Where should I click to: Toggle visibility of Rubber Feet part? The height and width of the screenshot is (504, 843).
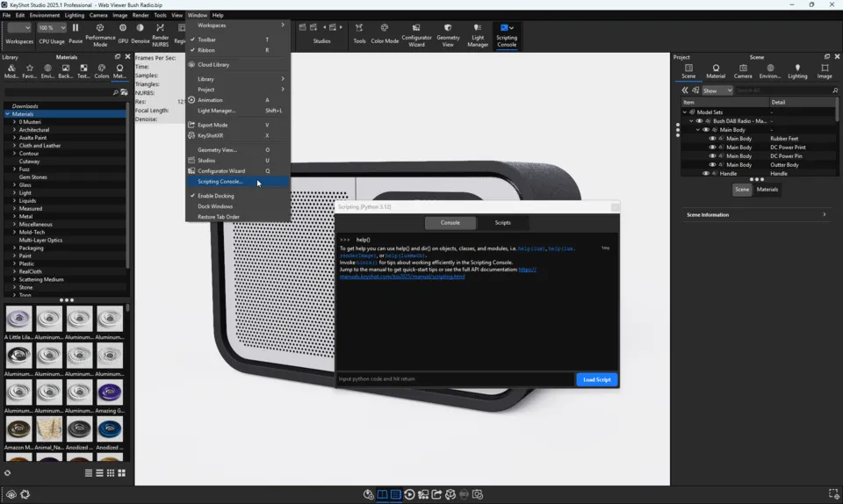(712, 139)
